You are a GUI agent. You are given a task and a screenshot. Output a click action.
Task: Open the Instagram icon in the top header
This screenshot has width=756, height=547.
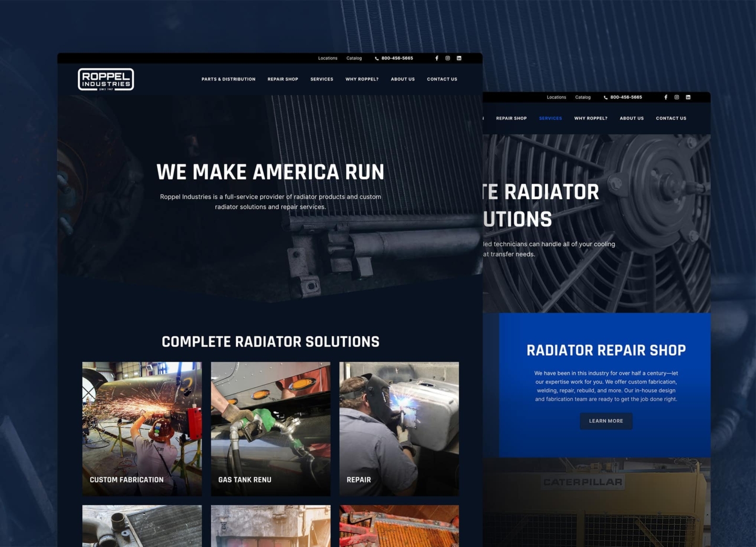pyautogui.click(x=447, y=58)
